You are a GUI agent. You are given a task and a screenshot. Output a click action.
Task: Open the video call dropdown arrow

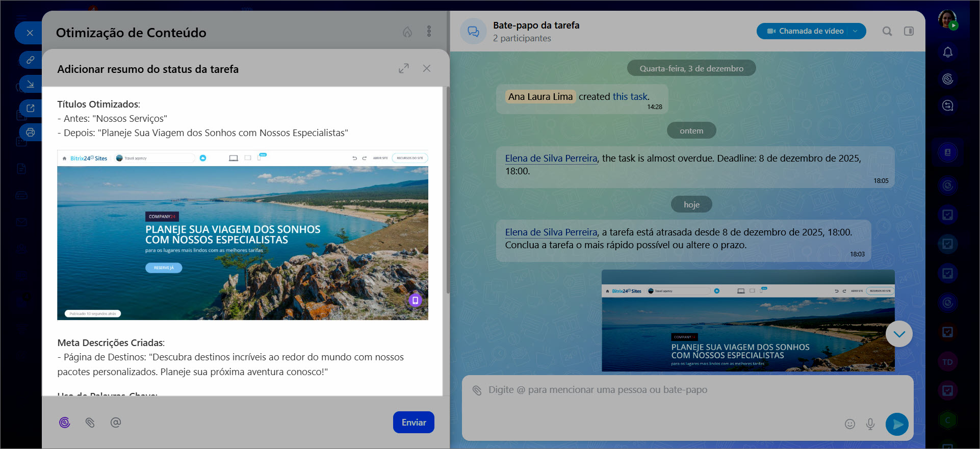[856, 31]
